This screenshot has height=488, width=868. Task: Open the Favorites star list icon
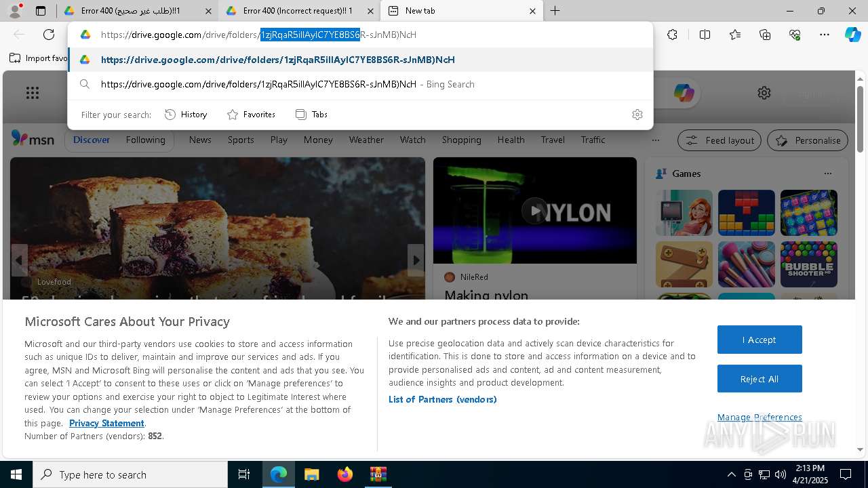pos(735,35)
